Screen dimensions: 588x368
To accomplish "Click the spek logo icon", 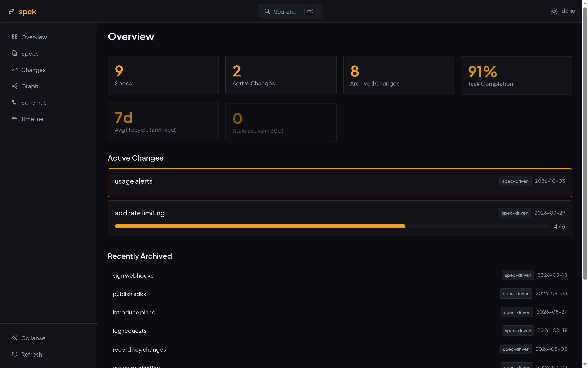I will pyautogui.click(x=11, y=11).
